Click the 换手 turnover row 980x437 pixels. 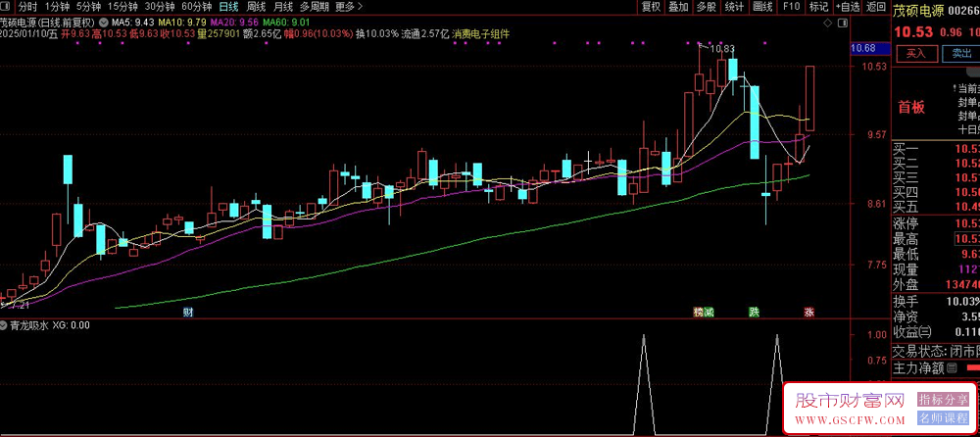pos(936,302)
